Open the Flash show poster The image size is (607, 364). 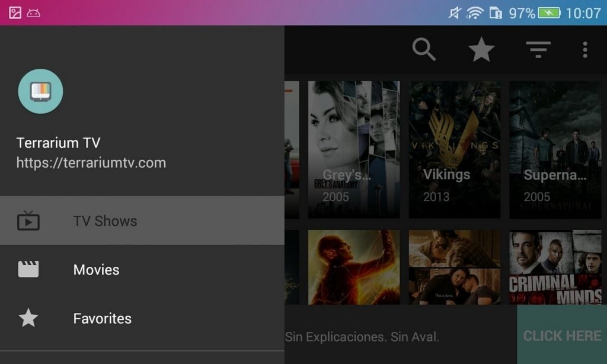point(354,267)
